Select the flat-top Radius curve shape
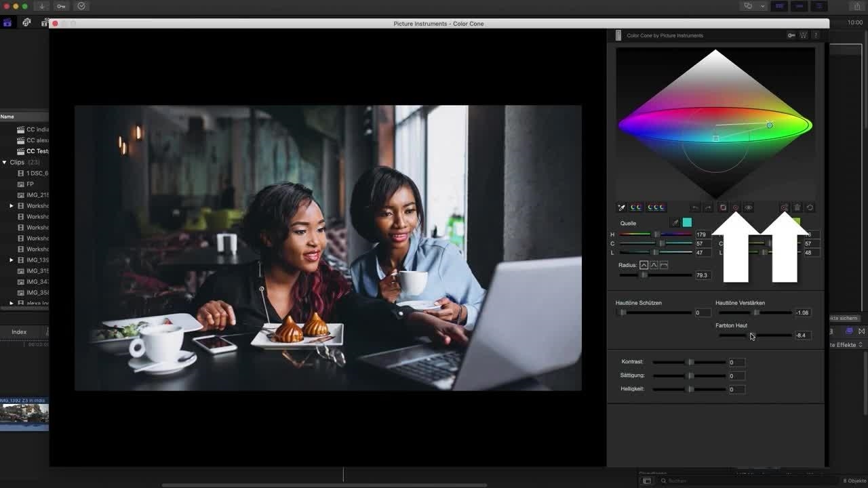Viewport: 868px width, 488px height. (664, 265)
